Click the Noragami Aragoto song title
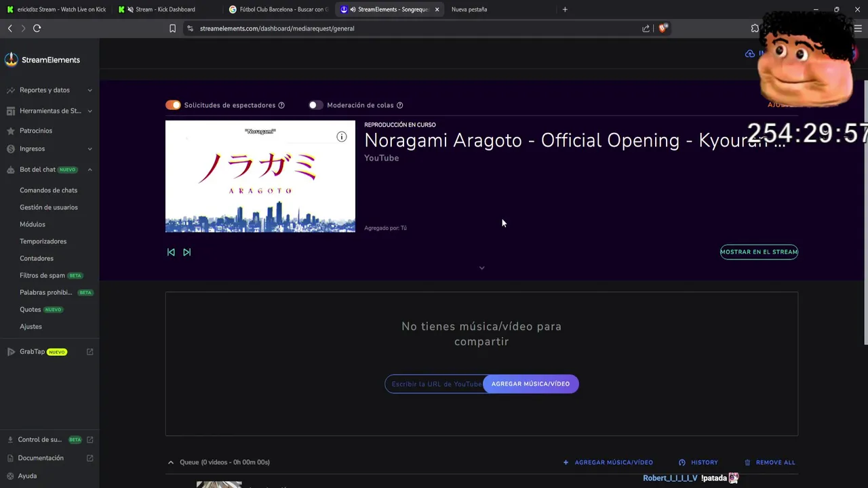This screenshot has width=868, height=488. (574, 140)
